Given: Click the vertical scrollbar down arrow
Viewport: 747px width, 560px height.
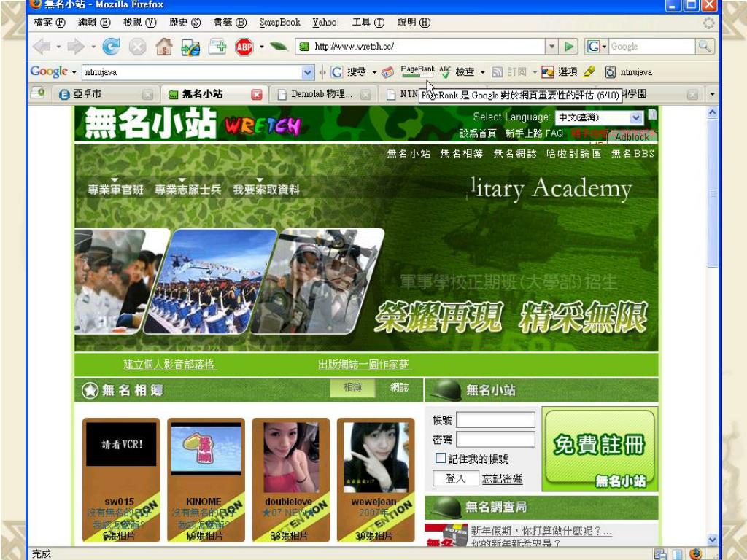Looking at the screenshot, I should point(712,540).
